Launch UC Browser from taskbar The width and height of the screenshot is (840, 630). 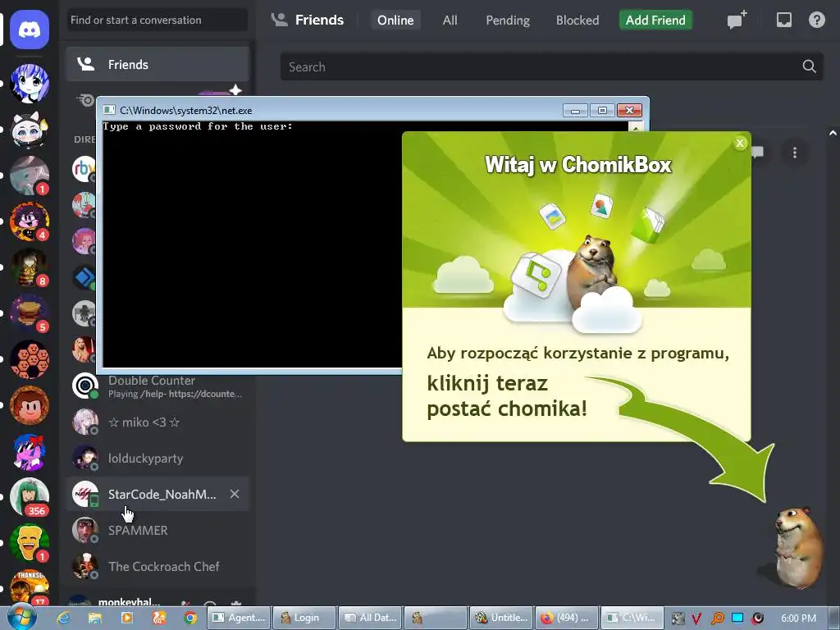click(x=158, y=618)
